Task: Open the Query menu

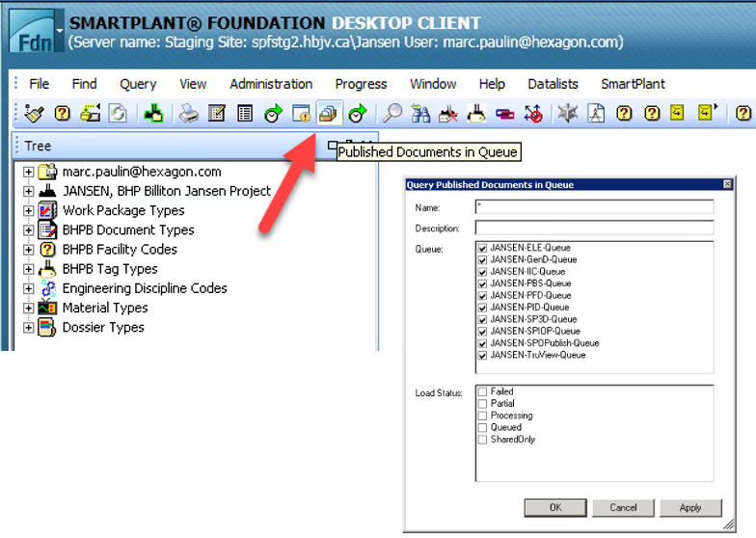Action: [x=138, y=84]
